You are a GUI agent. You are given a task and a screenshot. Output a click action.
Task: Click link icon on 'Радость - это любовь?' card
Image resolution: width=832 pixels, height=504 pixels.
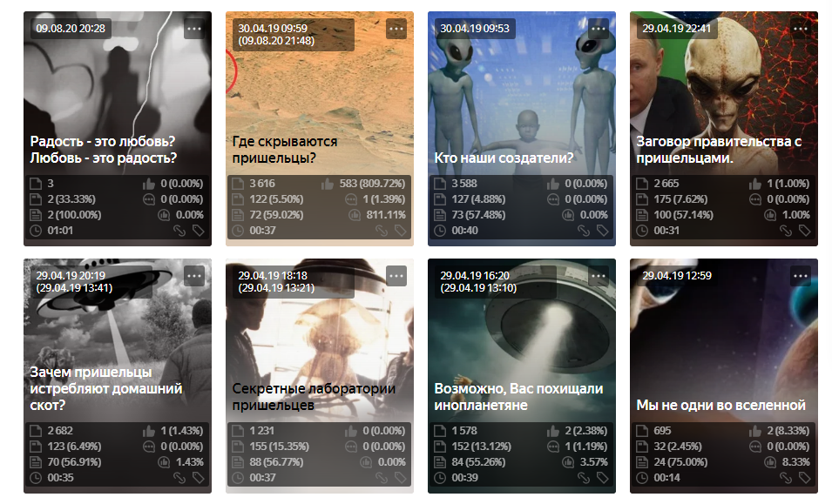pyautogui.click(x=179, y=231)
